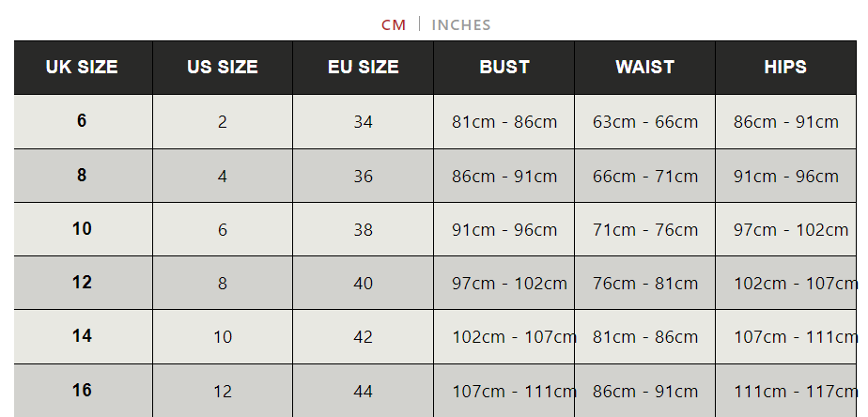
Task: Select the EU SIZE column header
Action: click(x=364, y=68)
